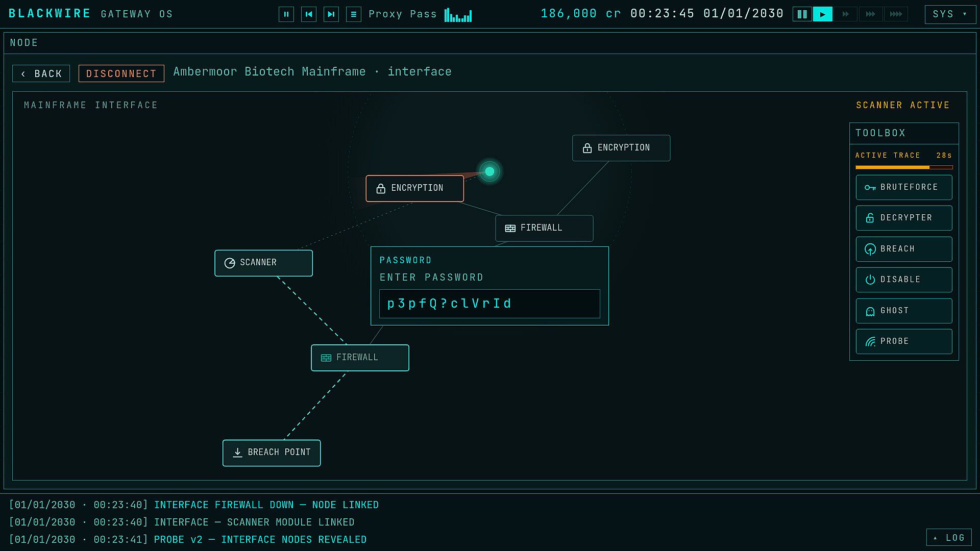This screenshot has height=551, width=980.
Task: Open the SYS dropdown menu
Action: tap(950, 14)
